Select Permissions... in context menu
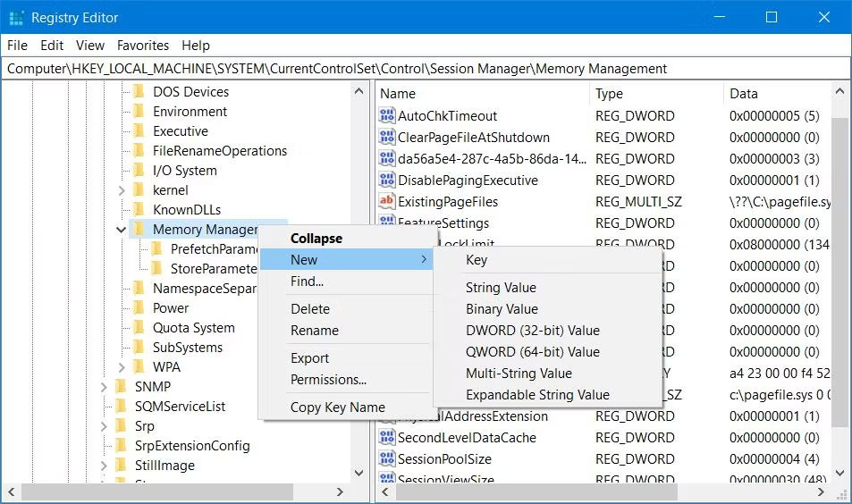 [x=328, y=380]
